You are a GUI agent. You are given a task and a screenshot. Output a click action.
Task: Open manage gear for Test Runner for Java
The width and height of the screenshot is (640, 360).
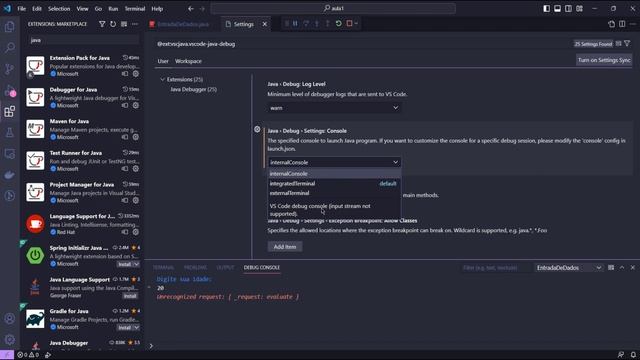pyautogui.click(x=136, y=169)
